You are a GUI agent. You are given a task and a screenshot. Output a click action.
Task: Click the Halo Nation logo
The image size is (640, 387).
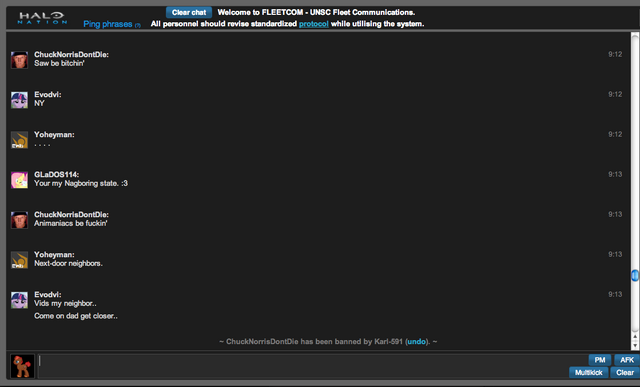coord(42,18)
